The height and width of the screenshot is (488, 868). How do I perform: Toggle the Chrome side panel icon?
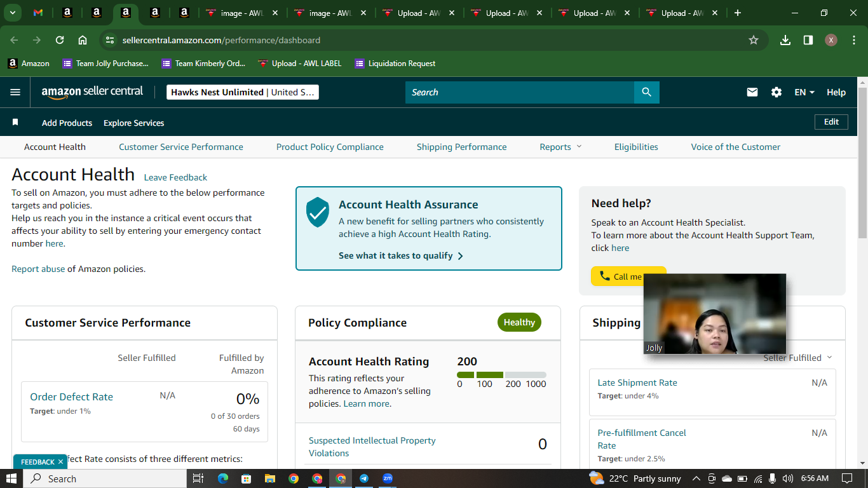tap(808, 40)
